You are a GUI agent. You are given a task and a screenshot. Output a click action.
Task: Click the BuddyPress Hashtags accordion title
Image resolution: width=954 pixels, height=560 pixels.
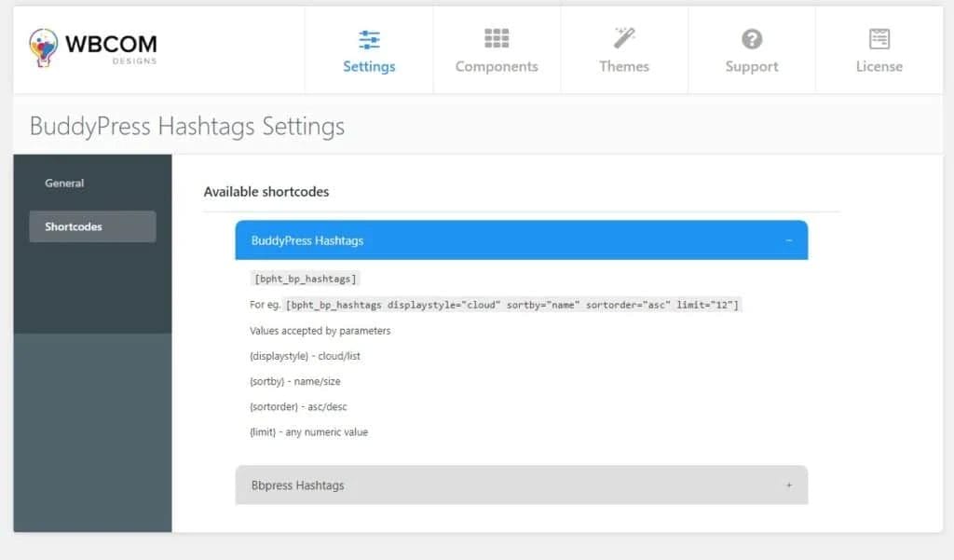coord(307,240)
